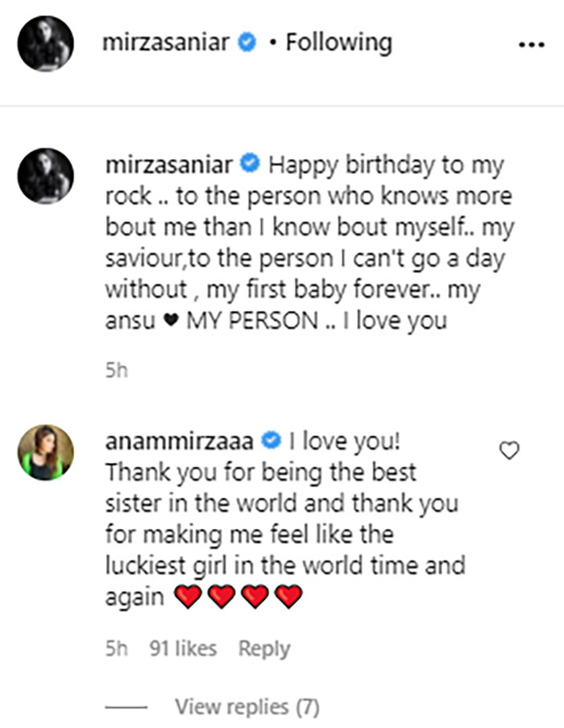Click verified badge beside header mirzasaniar name
Screen dimensions: 564x728
(247, 43)
